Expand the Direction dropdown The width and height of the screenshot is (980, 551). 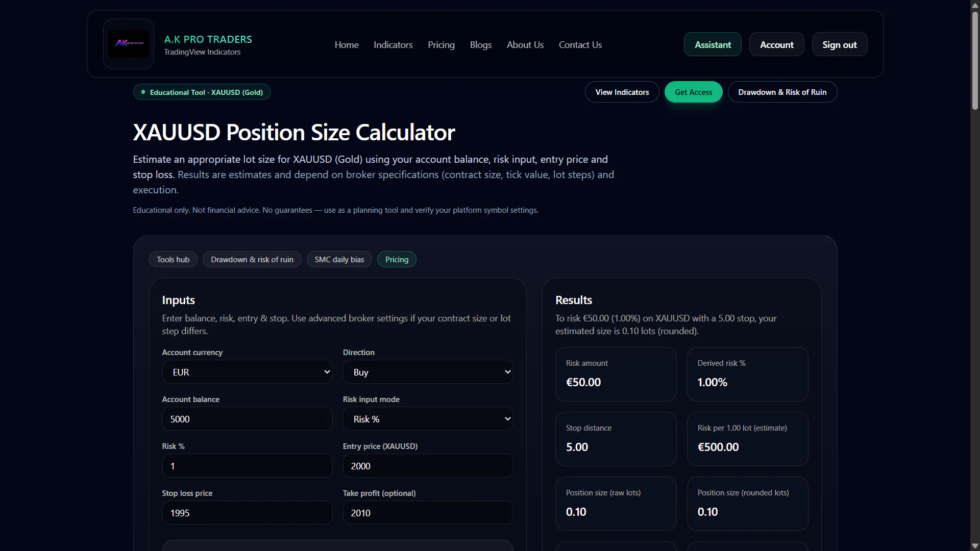pyautogui.click(x=428, y=372)
